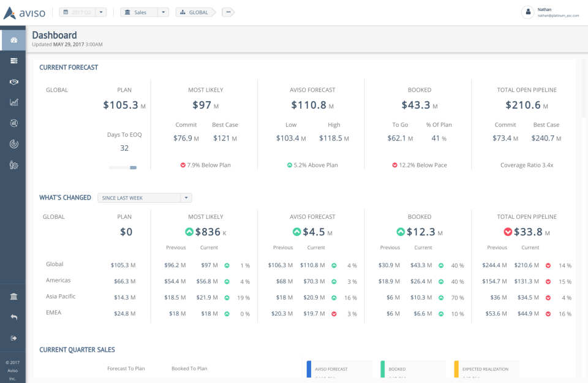
Task: Click the logout exit icon in sidebar
Action: pos(13,338)
